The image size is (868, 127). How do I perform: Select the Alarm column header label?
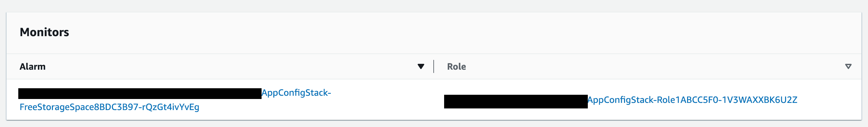pyautogui.click(x=32, y=66)
